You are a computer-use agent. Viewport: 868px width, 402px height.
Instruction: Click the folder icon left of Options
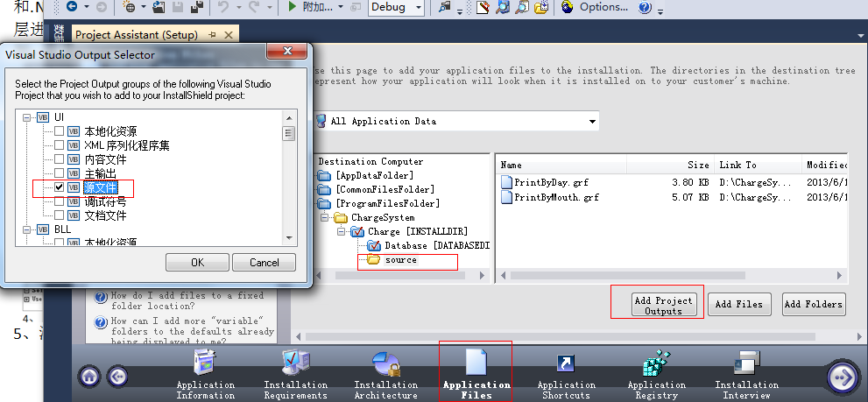(541, 7)
